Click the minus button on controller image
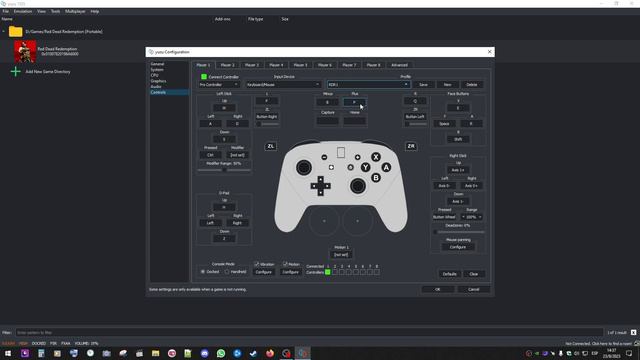The width and height of the screenshot is (640, 360). pos(324,157)
